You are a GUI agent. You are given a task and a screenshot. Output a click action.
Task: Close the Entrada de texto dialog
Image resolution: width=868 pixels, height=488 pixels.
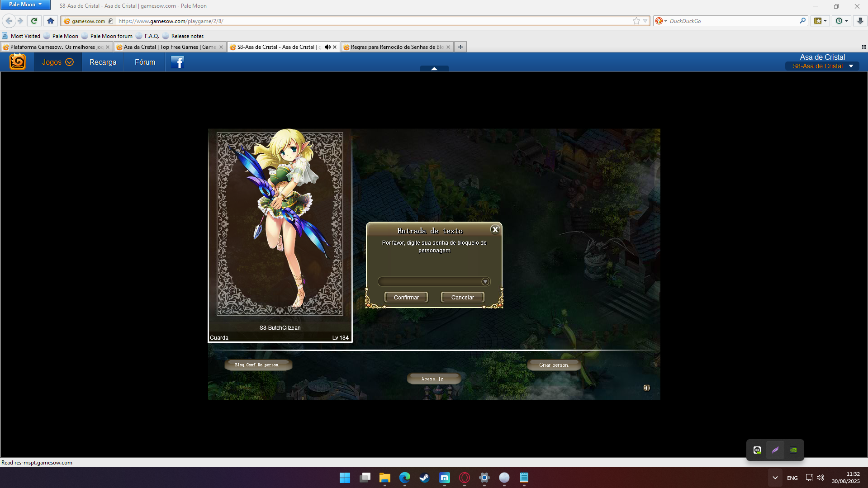(x=495, y=230)
